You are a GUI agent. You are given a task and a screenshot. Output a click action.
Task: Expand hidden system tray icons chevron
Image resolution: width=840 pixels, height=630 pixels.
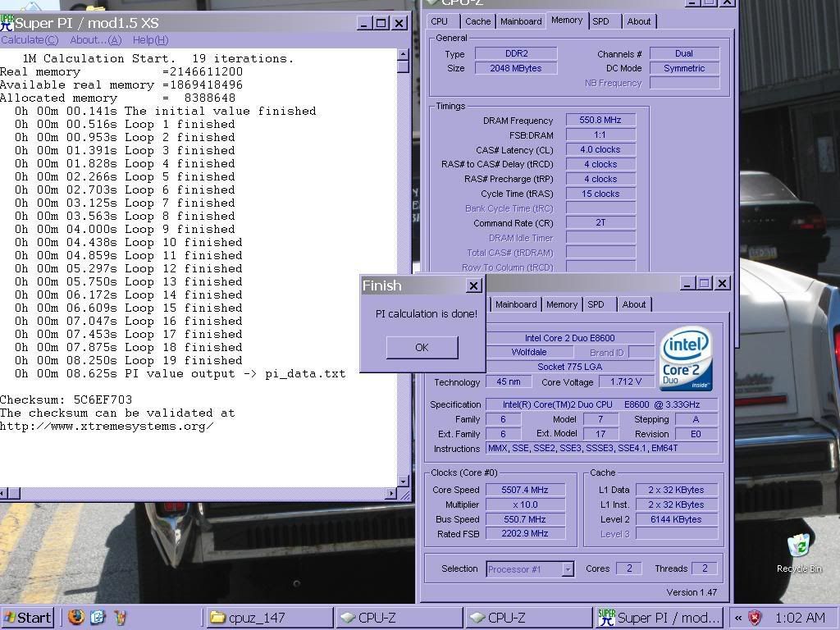pos(738,618)
